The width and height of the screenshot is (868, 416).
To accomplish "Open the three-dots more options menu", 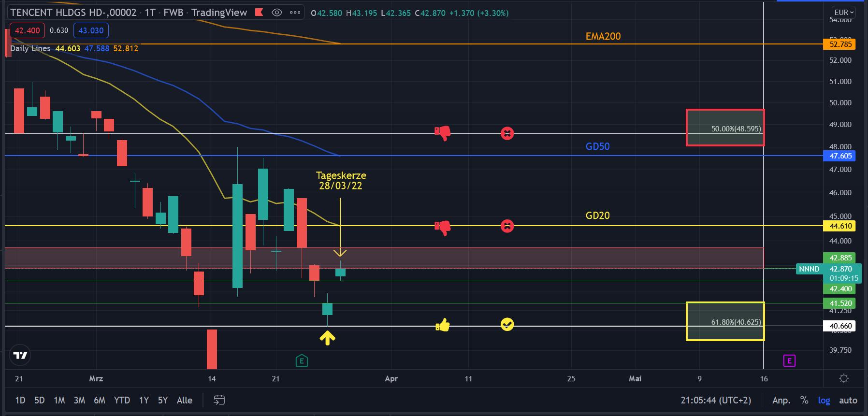I will (295, 13).
